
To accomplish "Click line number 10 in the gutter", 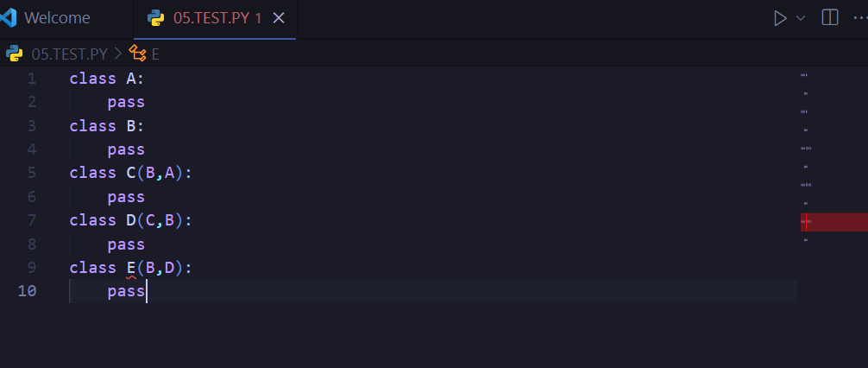I will click(x=28, y=291).
